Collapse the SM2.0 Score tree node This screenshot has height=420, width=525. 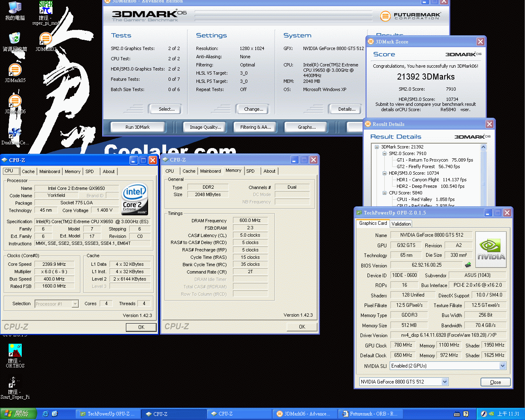tap(384, 153)
